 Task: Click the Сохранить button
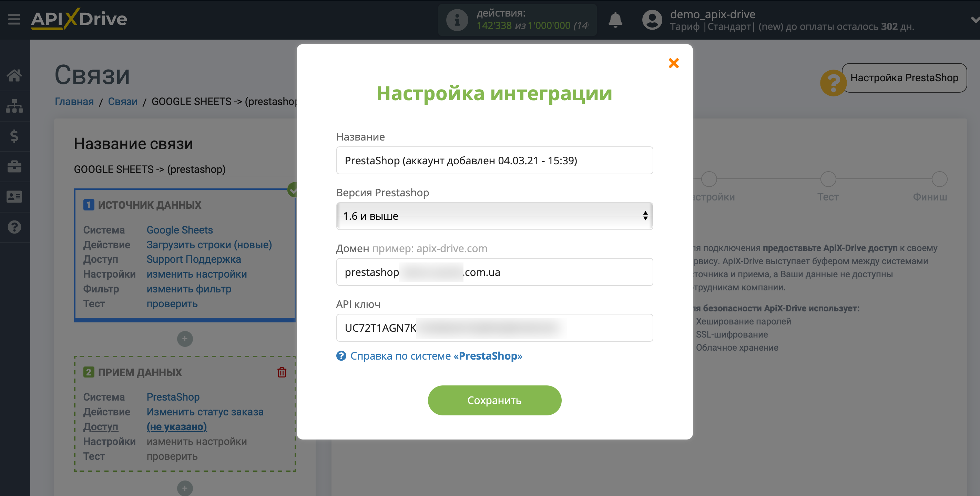[494, 400]
